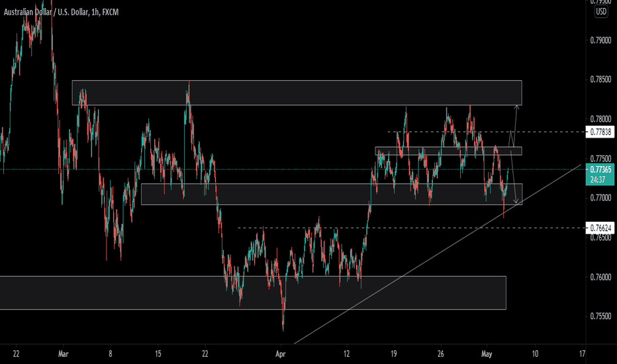Click the 26 date label on the time axis

[x=441, y=354]
